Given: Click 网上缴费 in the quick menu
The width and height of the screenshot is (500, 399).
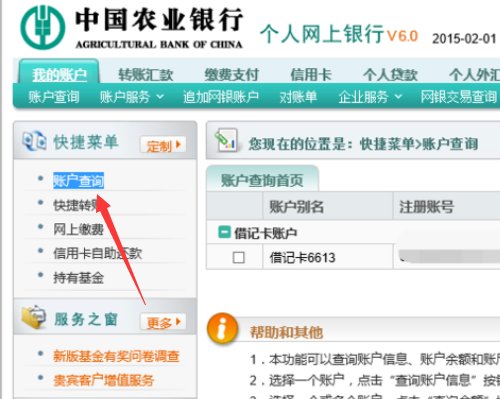Looking at the screenshot, I should (x=79, y=229).
